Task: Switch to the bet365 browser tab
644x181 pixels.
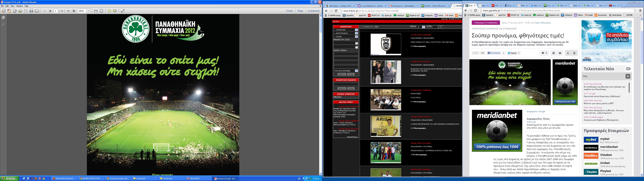Action: click(435, 6)
